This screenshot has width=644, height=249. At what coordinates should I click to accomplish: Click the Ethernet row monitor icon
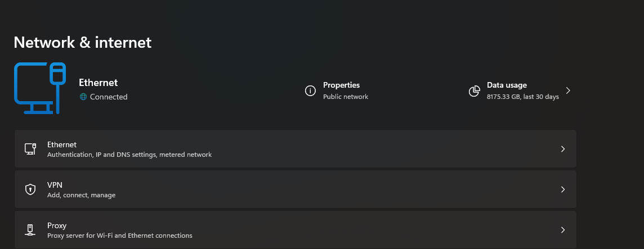[x=30, y=149]
